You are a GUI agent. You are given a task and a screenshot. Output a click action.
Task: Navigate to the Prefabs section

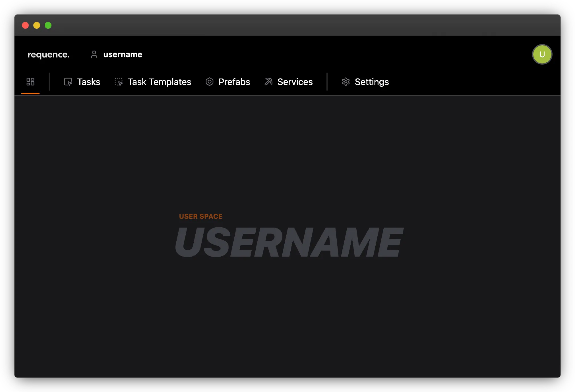[x=234, y=82]
